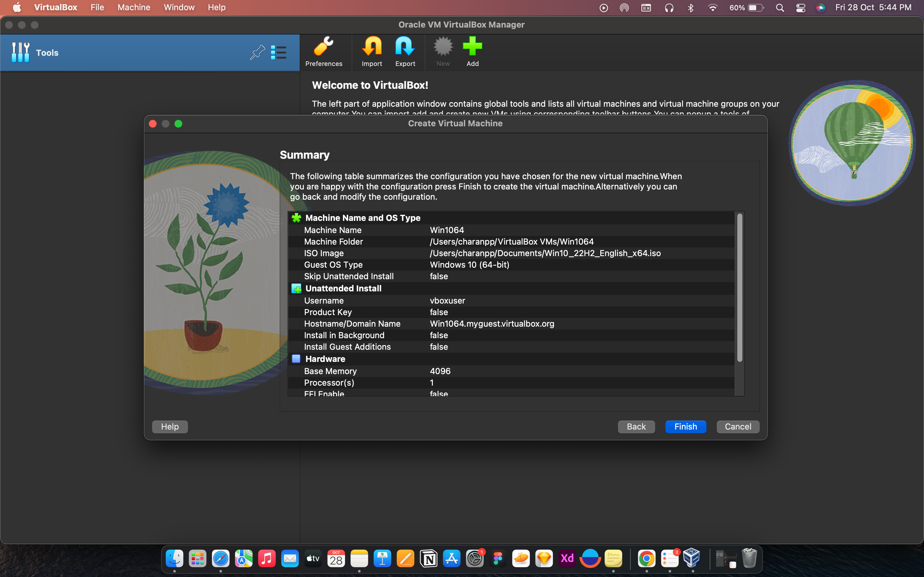
Task: Select the Hardware section header
Action: [325, 359]
